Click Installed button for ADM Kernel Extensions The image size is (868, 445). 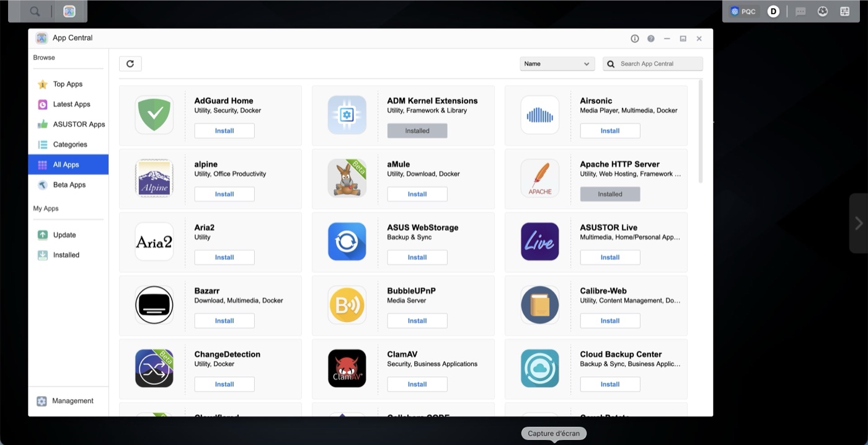click(417, 131)
